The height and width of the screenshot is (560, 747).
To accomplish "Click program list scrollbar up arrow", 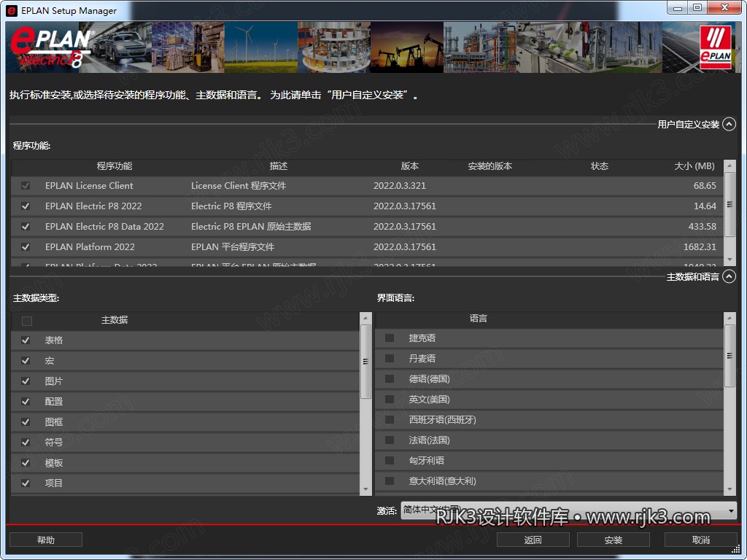I will click(729, 166).
